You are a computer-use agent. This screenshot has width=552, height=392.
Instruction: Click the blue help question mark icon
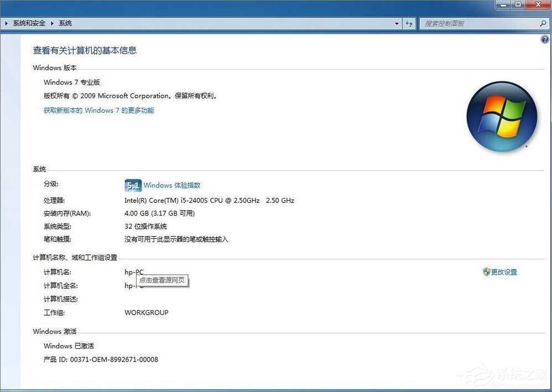pyautogui.click(x=544, y=39)
